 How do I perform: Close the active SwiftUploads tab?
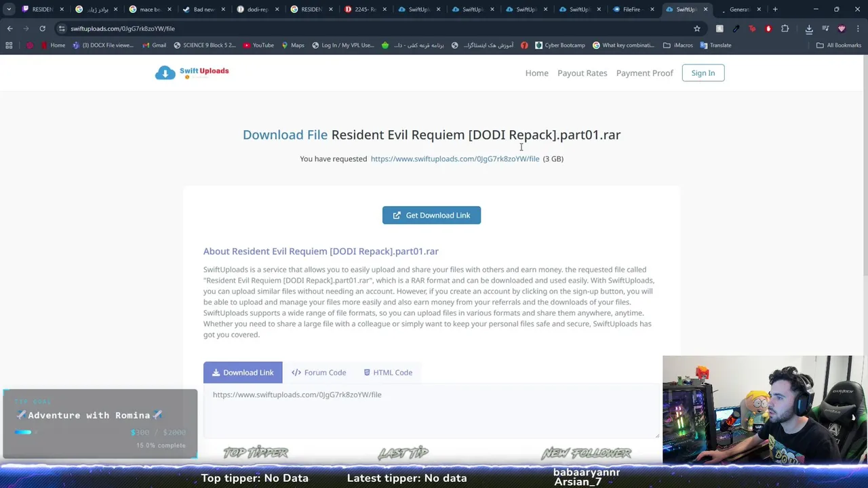(x=705, y=9)
